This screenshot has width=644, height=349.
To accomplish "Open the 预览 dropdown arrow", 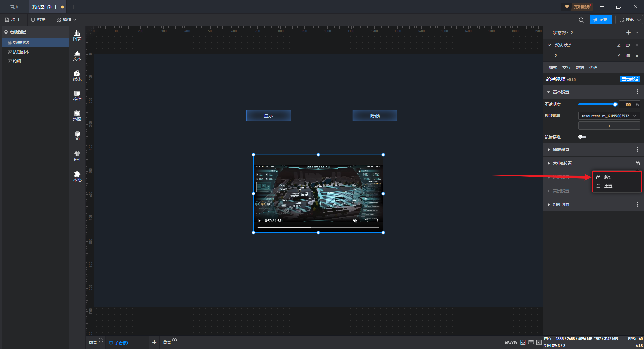I will 639,20.
